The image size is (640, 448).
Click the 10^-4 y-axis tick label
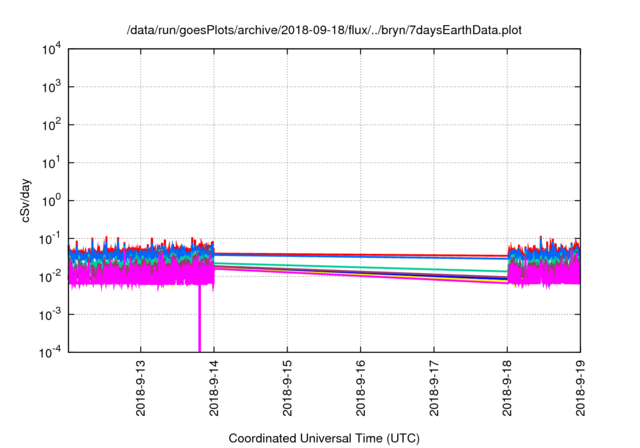coord(50,352)
